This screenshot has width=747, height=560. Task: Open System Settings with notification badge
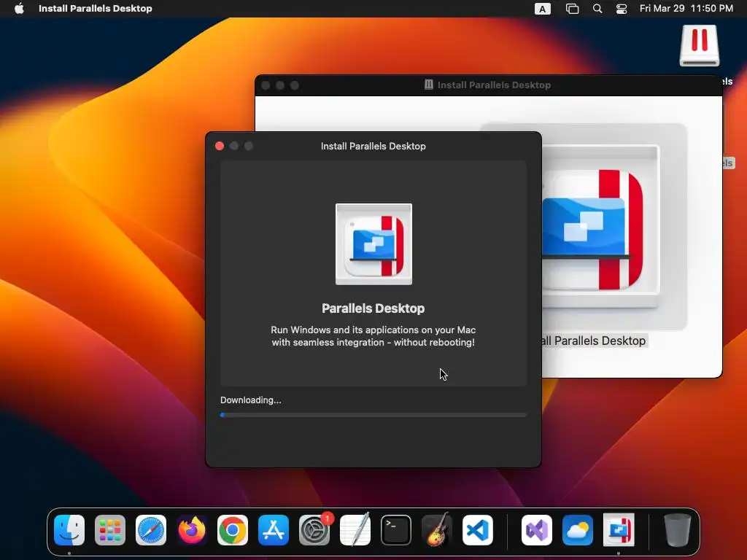point(314,530)
